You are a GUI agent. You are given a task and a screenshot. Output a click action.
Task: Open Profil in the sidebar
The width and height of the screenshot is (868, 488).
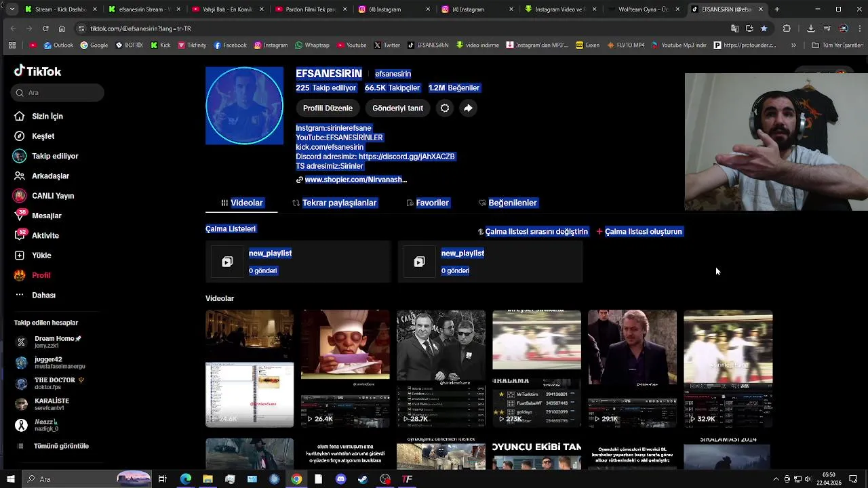(33, 275)
